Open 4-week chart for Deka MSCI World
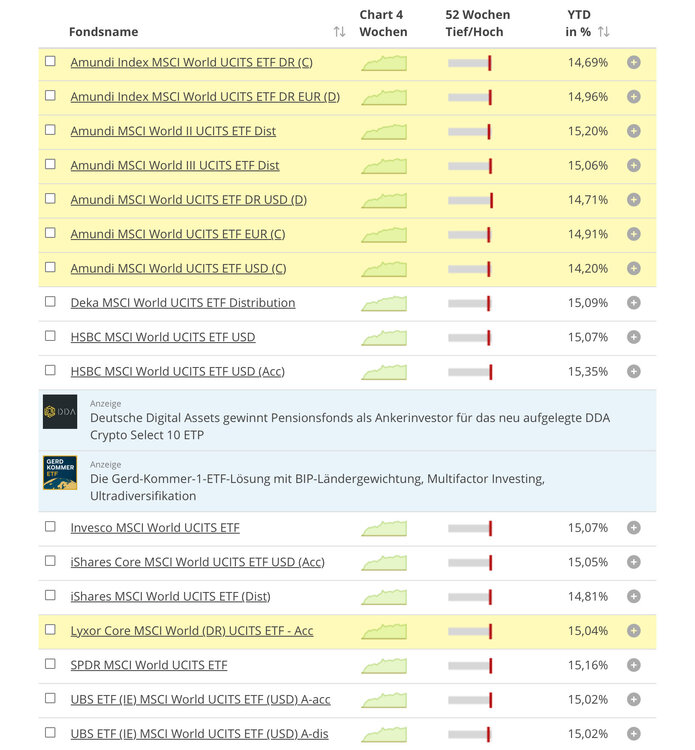The height and width of the screenshot is (750, 695). click(x=384, y=303)
